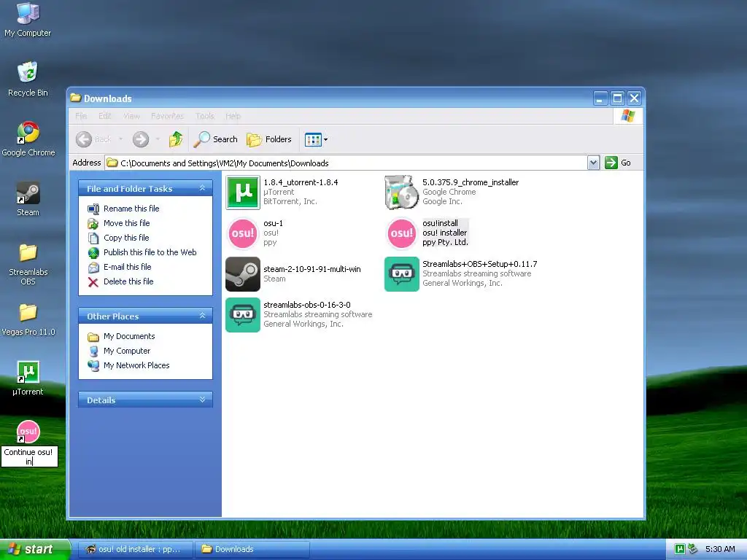Open the Forward history dropdown arrow
747x560 pixels.
158,139
